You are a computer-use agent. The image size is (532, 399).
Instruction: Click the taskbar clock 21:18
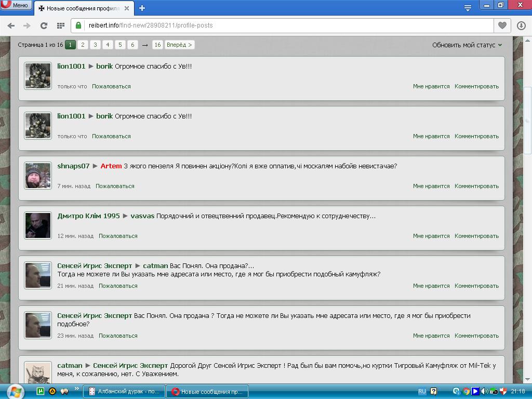click(x=518, y=391)
